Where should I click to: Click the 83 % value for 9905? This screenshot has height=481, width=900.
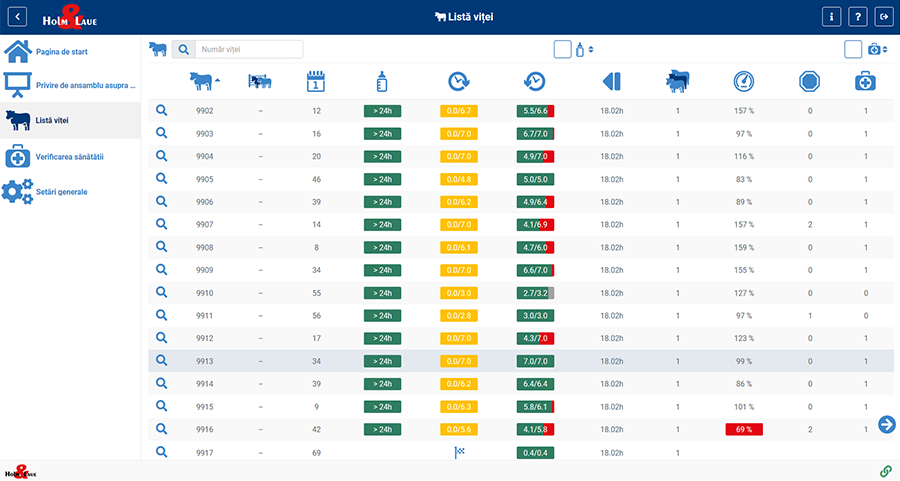click(x=744, y=179)
